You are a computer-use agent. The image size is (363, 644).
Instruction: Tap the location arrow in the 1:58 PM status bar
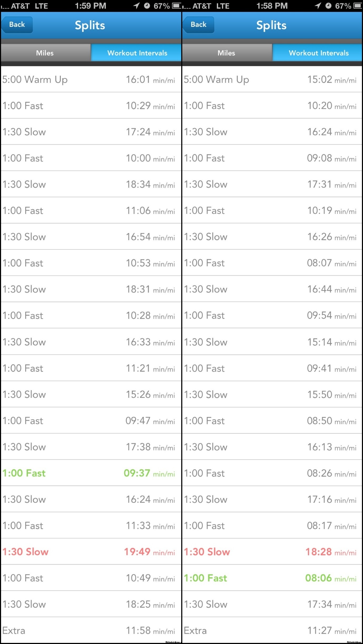click(x=318, y=6)
